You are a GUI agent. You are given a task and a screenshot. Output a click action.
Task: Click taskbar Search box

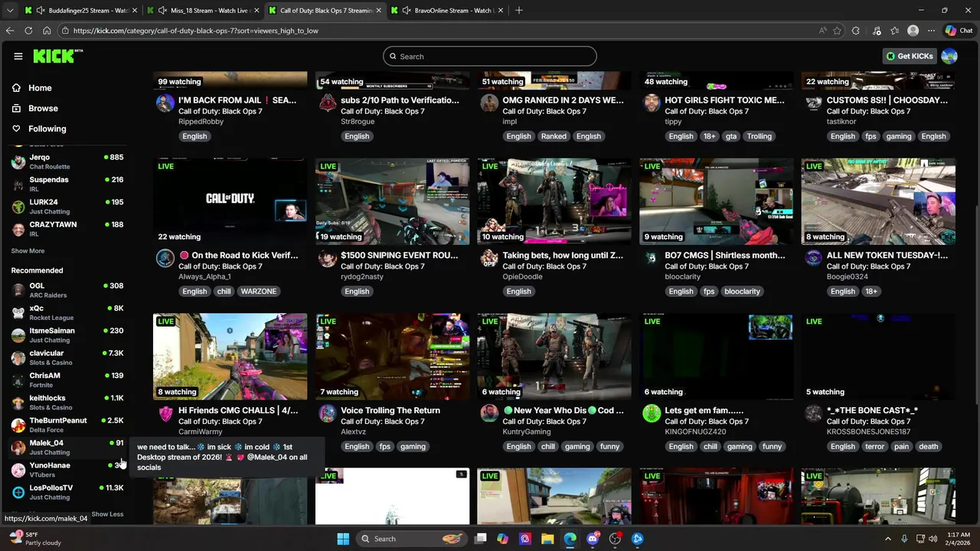point(413,539)
